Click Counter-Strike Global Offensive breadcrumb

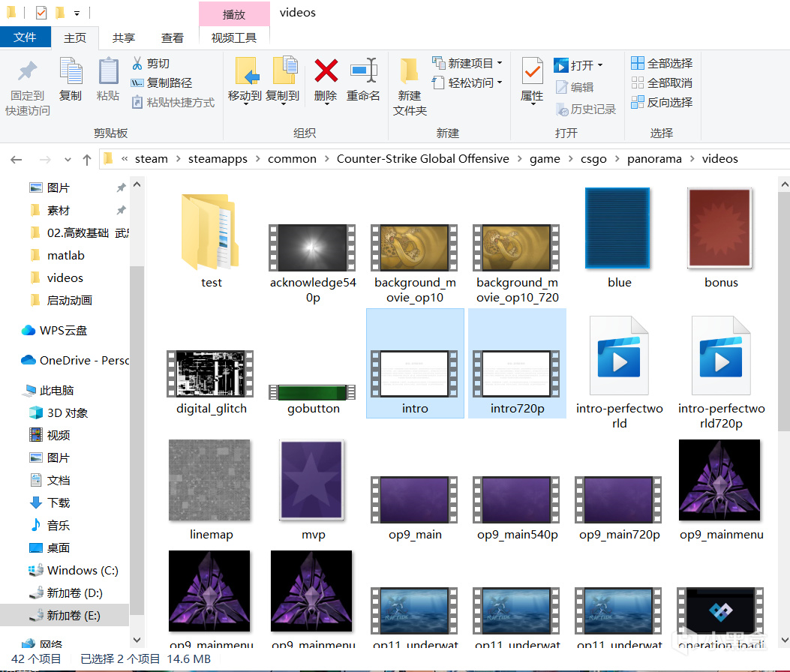(422, 159)
